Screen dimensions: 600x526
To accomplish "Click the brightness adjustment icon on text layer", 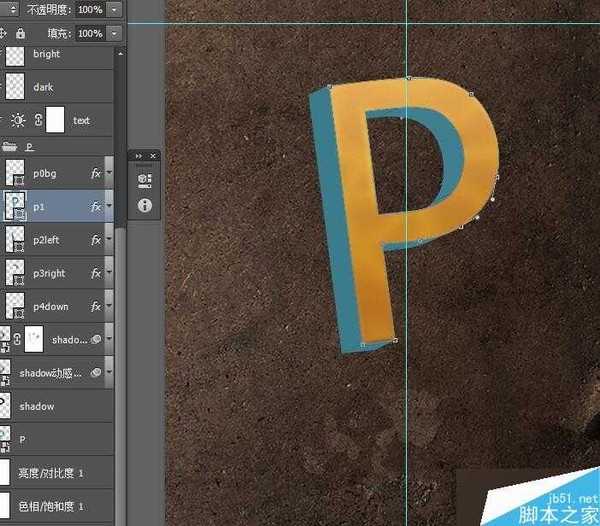I will tap(19, 120).
